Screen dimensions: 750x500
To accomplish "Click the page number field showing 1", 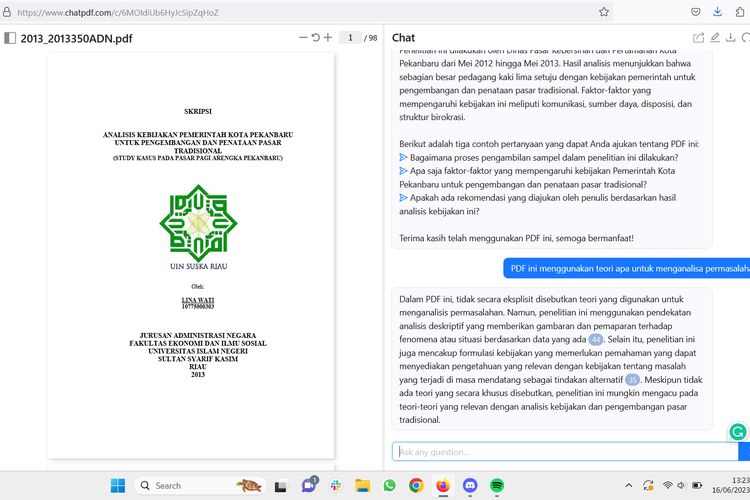I will [349, 38].
